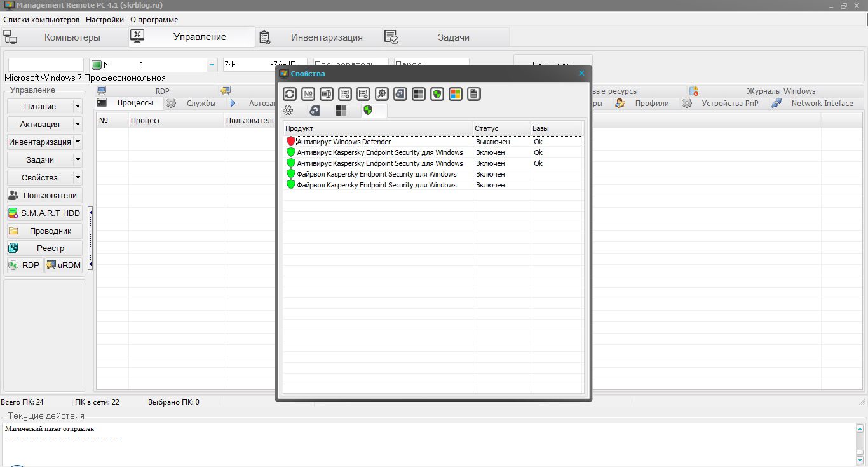Viewport: 868px width, 467px height.
Task: Click the RDP button in sidebar
Action: 25,265
